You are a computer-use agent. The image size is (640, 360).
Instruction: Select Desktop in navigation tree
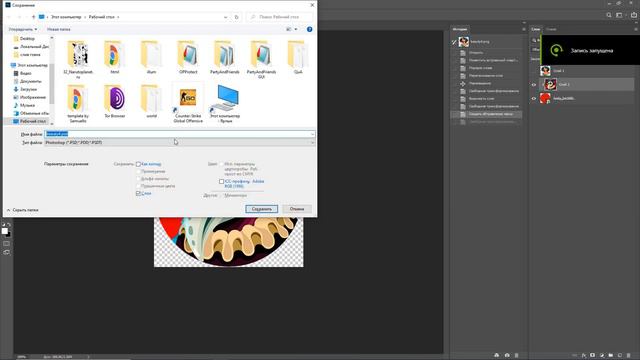(24, 38)
